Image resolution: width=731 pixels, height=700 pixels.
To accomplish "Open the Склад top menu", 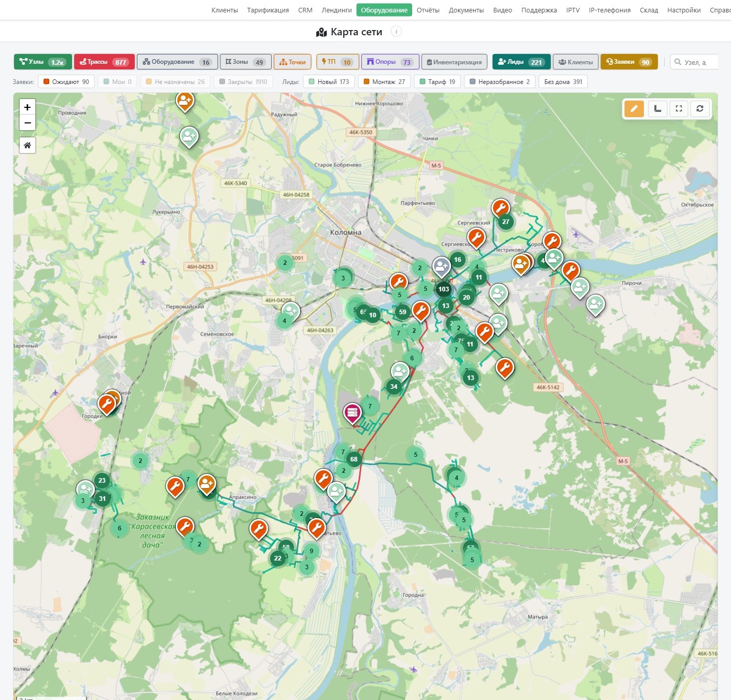I will tap(649, 10).
